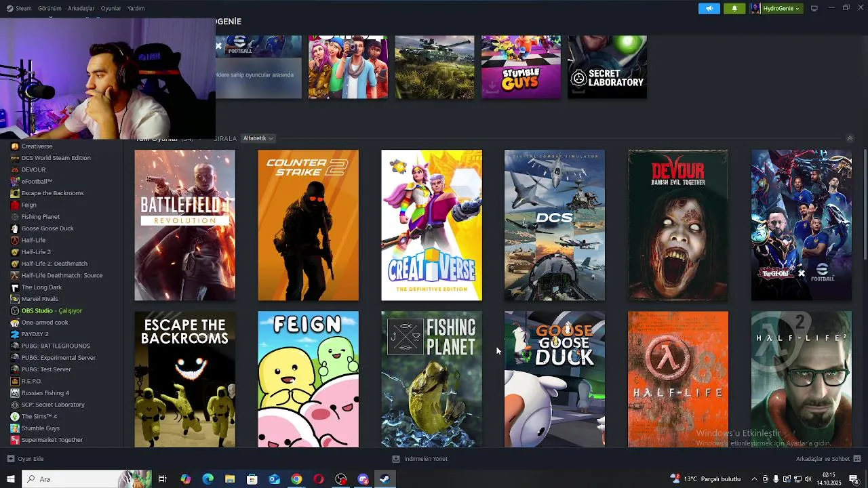Open Stumble Guys tile in top shelf
868x488 pixels.
[521, 67]
